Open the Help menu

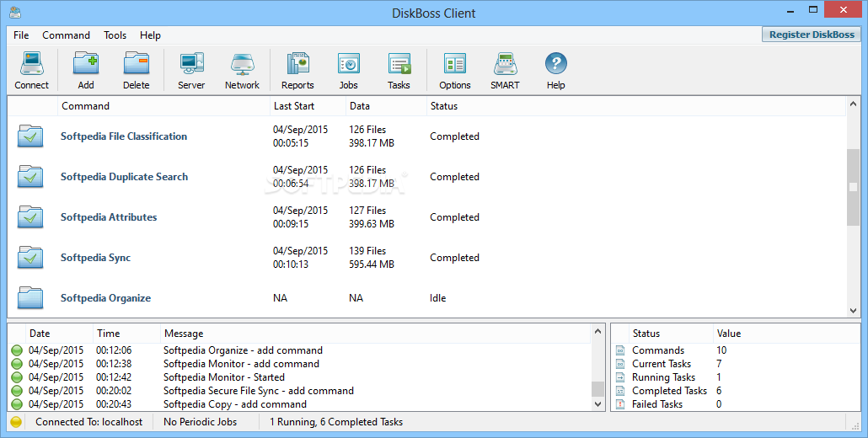pyautogui.click(x=150, y=35)
